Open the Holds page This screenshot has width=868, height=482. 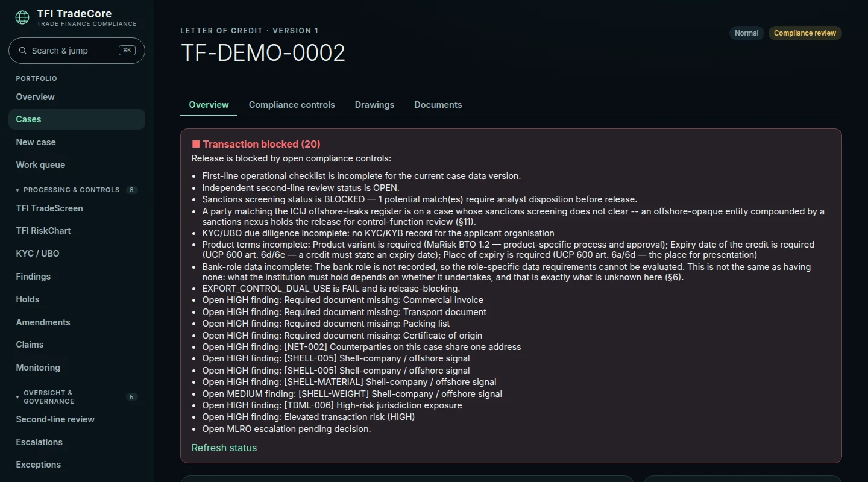pos(77,299)
